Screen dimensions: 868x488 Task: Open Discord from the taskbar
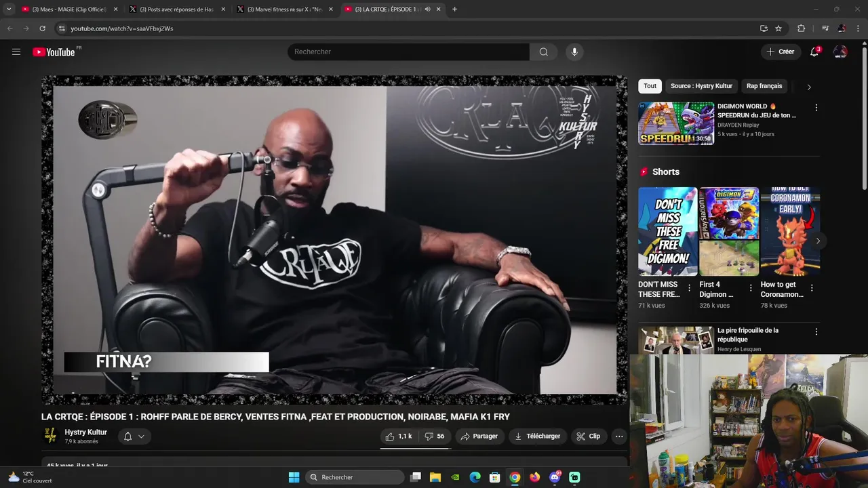[x=555, y=477]
